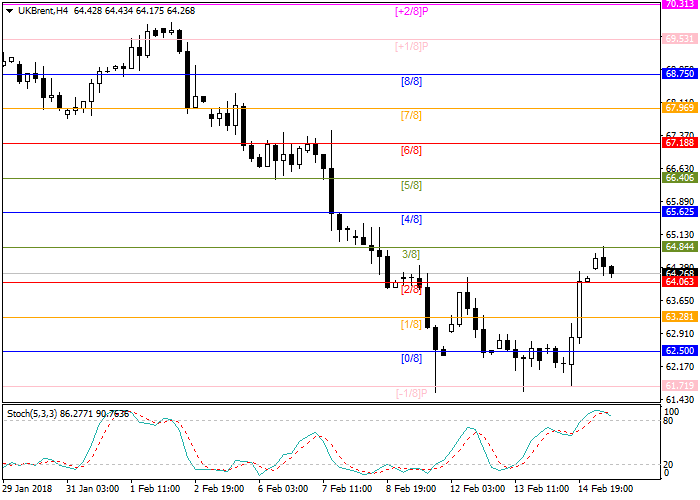Click the [4/8] Murrey level label
The width and height of the screenshot is (700, 500).
(x=411, y=219)
